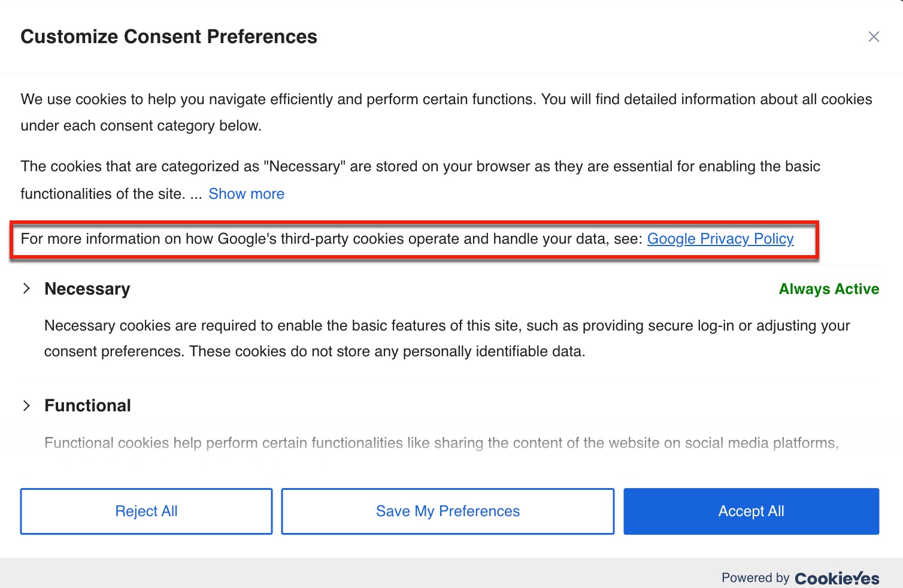This screenshot has height=588, width=903.
Task: Click the Customize Consent Preferences title
Action: (169, 37)
